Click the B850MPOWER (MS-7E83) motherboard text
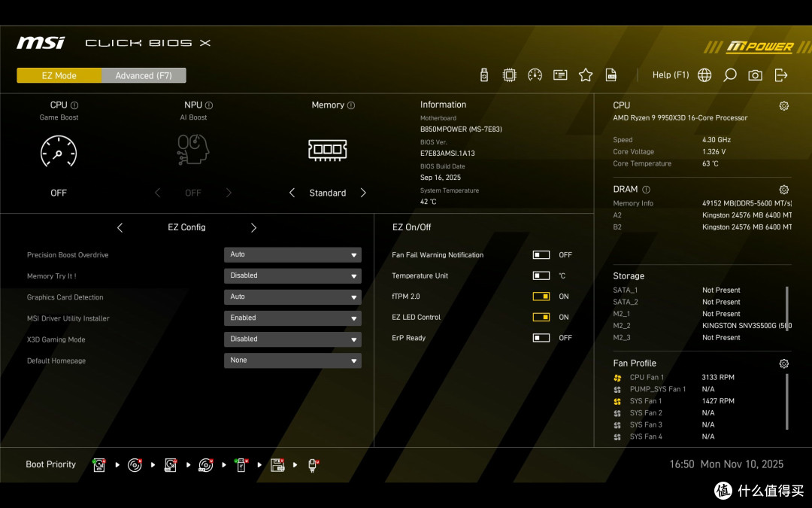 click(461, 129)
